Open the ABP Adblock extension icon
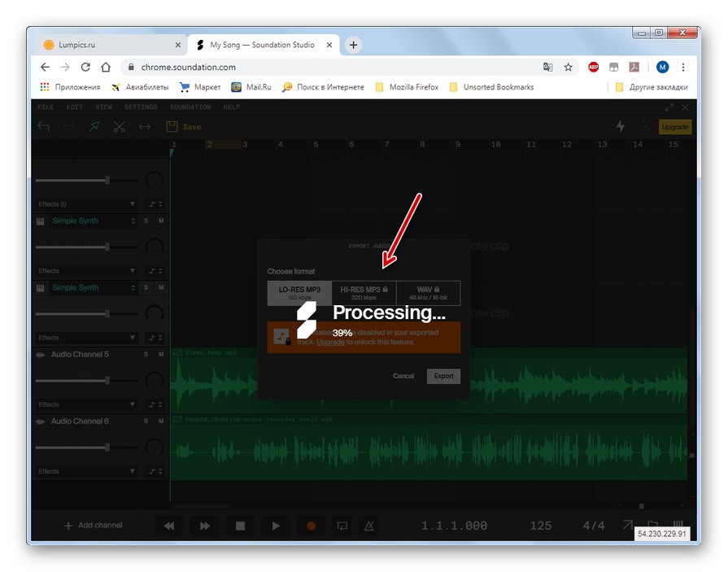 pos(593,68)
